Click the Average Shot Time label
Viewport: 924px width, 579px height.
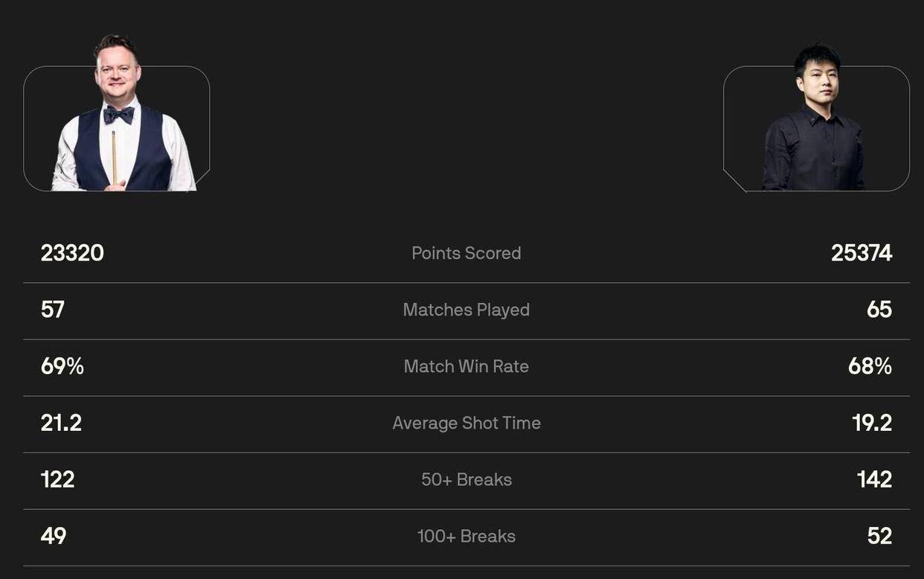466,423
